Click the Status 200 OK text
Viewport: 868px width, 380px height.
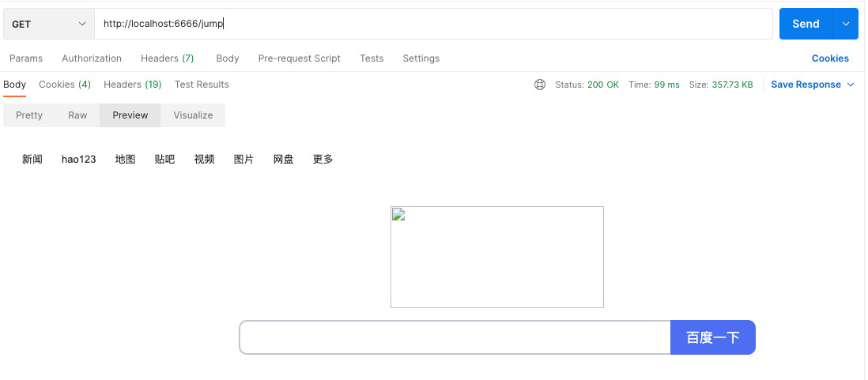click(587, 85)
